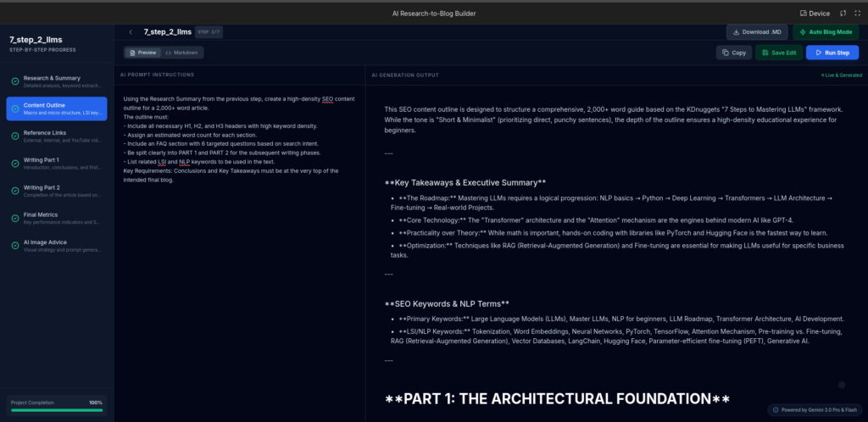The image size is (868, 422).
Task: Copy the generated output
Action: coord(733,53)
